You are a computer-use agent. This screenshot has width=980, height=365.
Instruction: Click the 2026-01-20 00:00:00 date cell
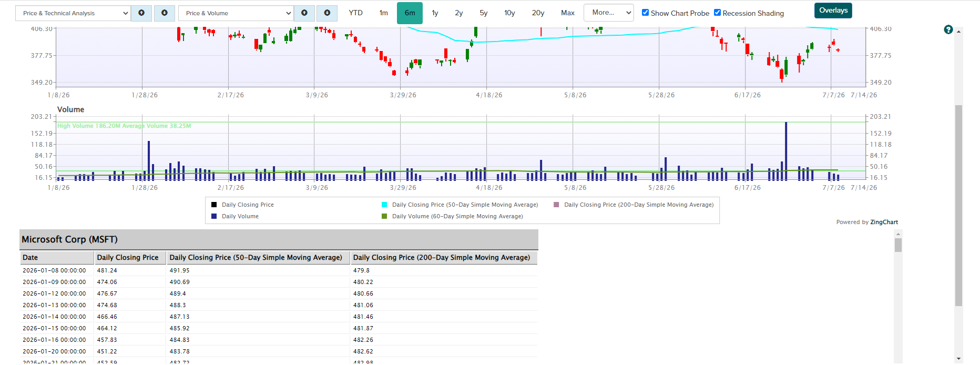(54, 351)
